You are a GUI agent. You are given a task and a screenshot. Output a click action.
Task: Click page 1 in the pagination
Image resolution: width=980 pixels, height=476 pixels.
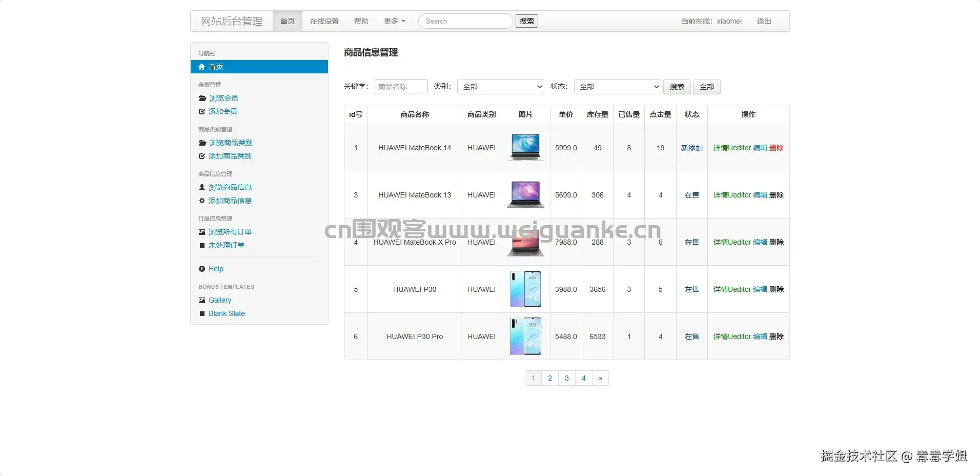pyautogui.click(x=533, y=378)
